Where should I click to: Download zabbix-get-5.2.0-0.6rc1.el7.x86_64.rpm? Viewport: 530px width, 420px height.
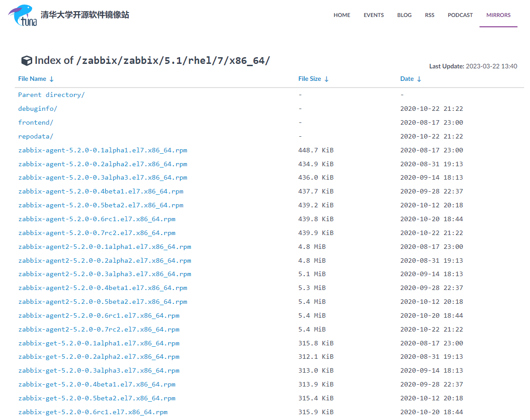click(93, 412)
